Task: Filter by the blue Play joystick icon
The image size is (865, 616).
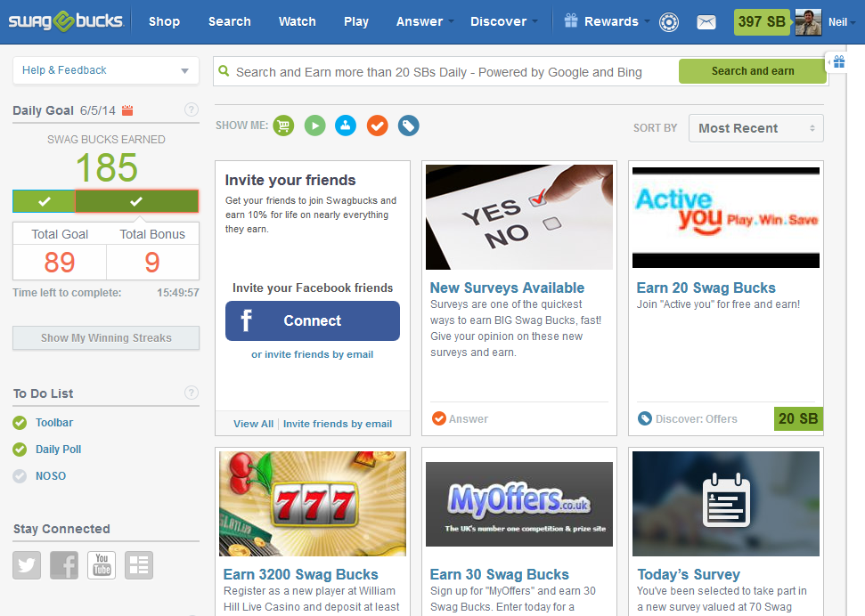Action: [x=346, y=126]
